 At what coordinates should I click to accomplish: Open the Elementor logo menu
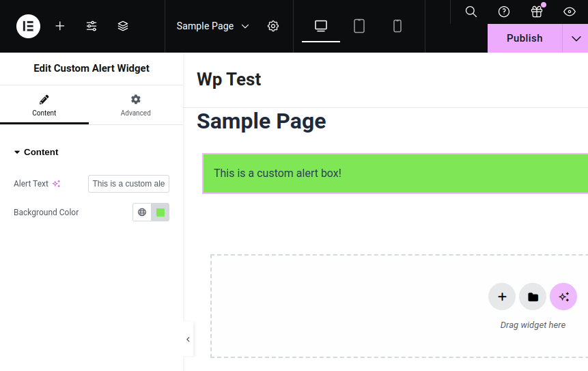click(28, 26)
